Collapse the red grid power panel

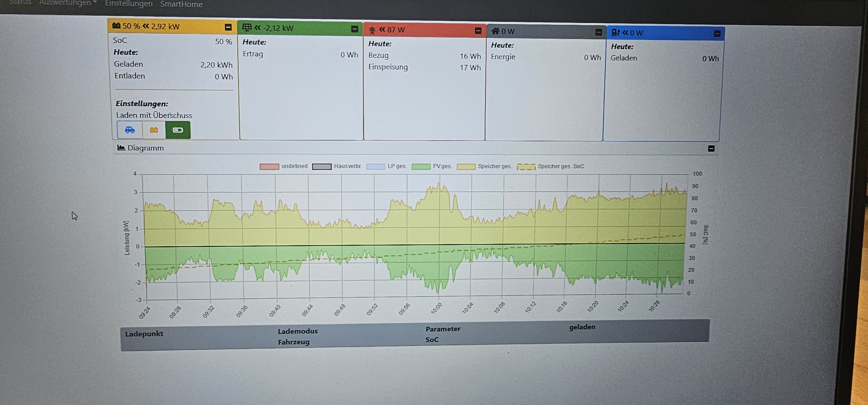coord(478,31)
